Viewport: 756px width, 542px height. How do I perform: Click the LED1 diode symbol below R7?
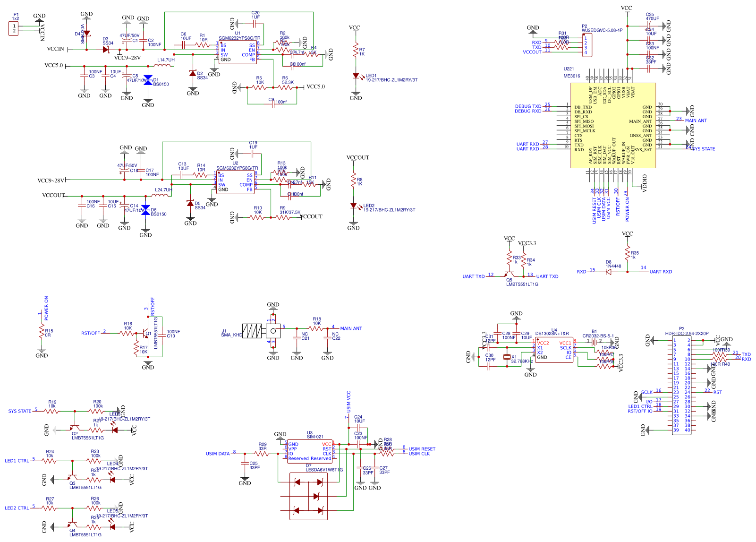356,76
